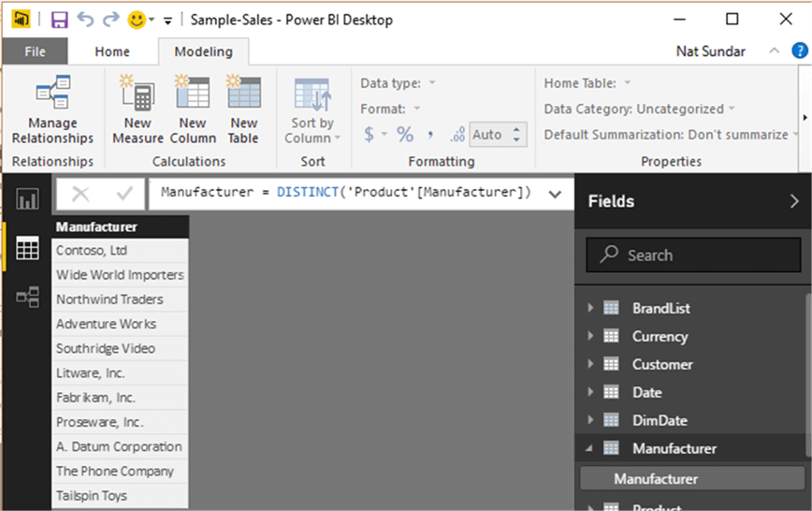Commit formula with the checkmark button
Screen dimensions: 812x511
pyautogui.click(x=124, y=194)
